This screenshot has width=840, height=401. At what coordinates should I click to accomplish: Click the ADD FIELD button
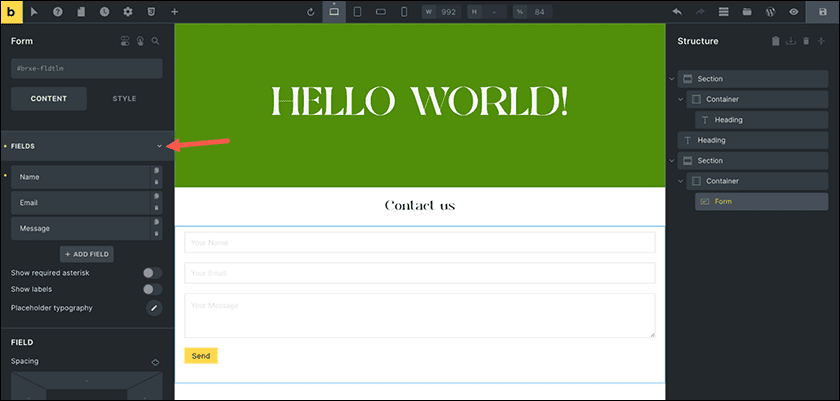click(x=88, y=254)
